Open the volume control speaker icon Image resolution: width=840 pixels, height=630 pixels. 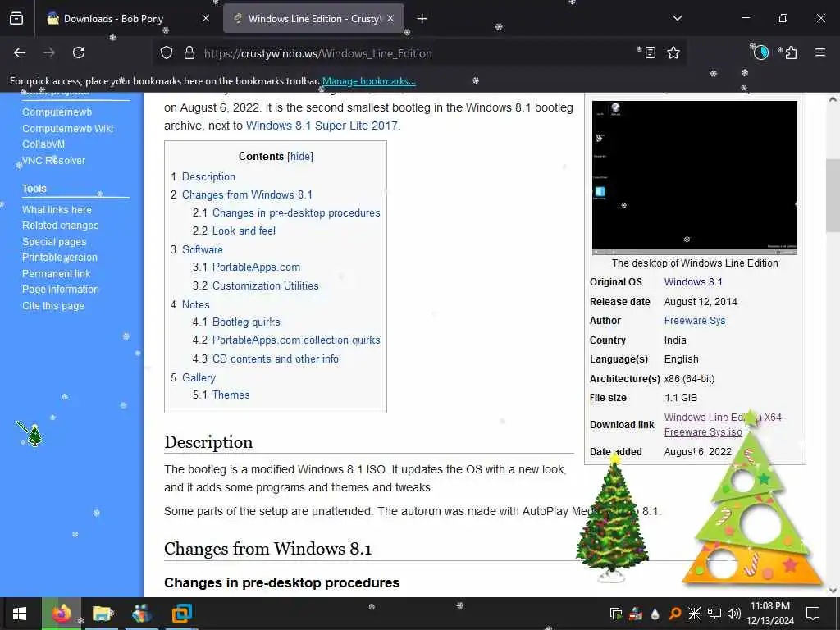click(x=734, y=614)
